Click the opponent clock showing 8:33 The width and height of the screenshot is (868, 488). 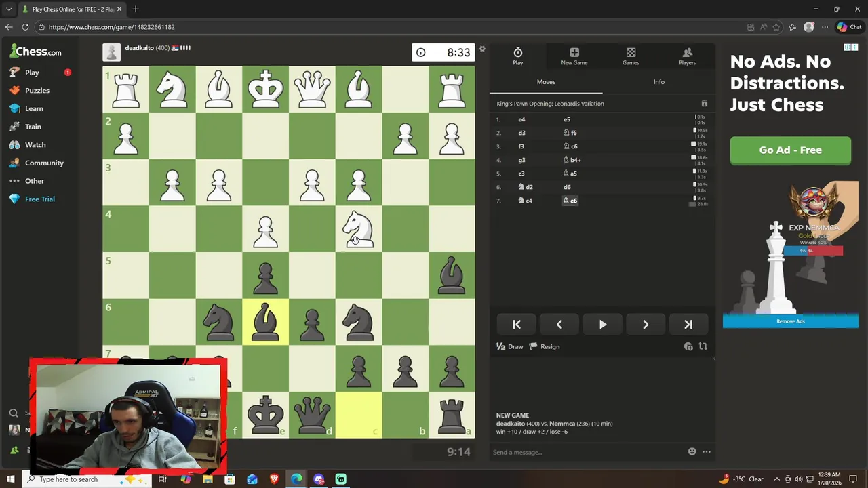(x=443, y=52)
